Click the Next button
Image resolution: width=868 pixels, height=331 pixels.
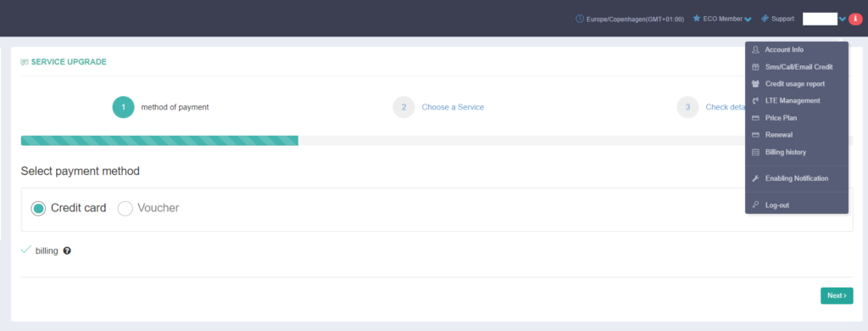click(837, 295)
